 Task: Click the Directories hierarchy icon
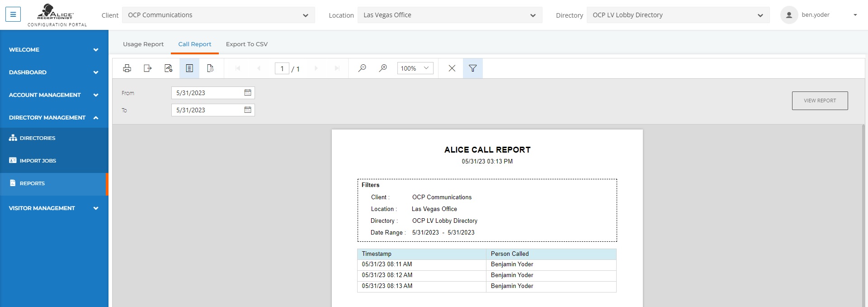pos(13,138)
